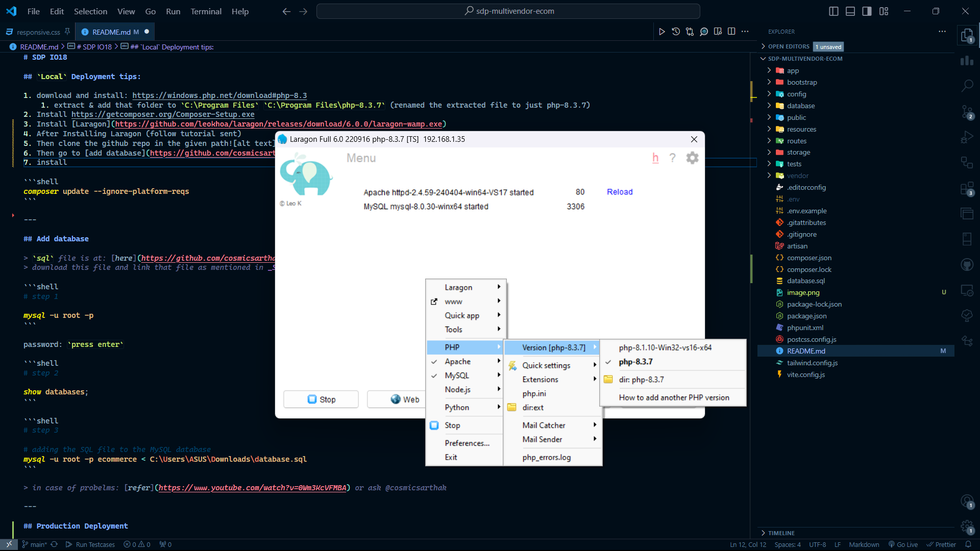980x551 pixels.
Task: Click the Reload link for Apache
Action: 620,192
